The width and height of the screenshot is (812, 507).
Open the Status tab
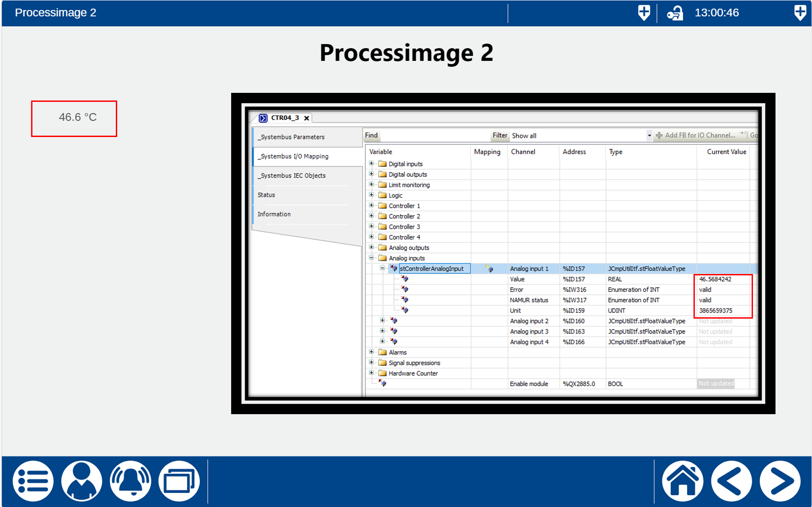266,195
